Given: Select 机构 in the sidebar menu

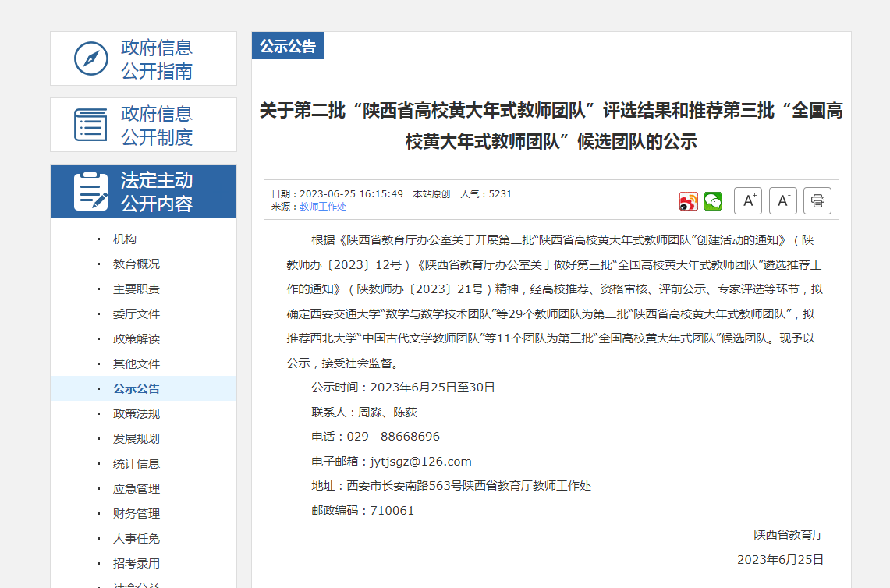Looking at the screenshot, I should coord(125,239).
